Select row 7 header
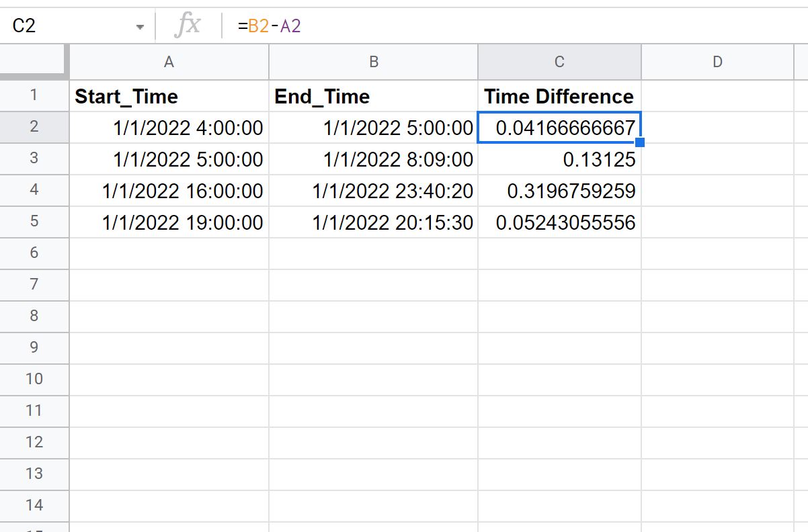 point(34,285)
